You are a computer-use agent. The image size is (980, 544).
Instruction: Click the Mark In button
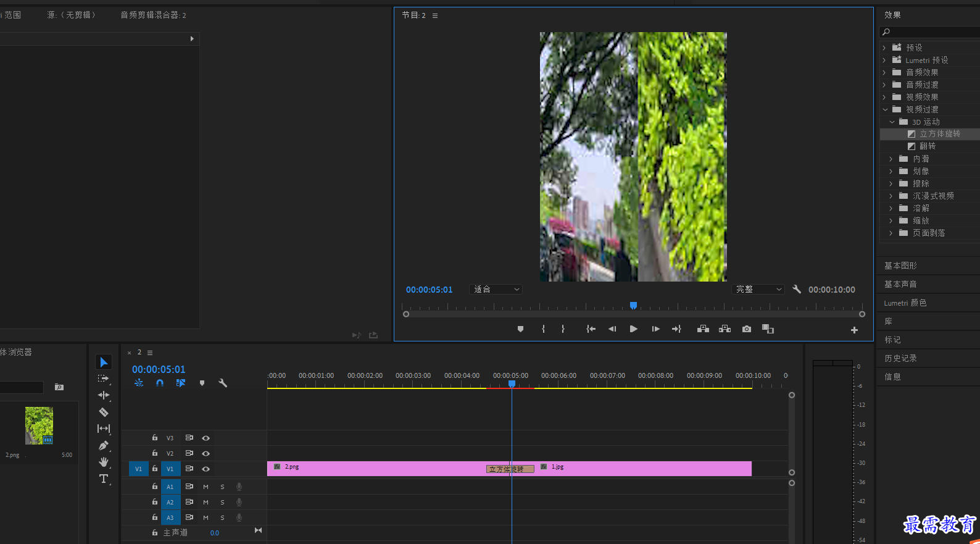click(543, 329)
